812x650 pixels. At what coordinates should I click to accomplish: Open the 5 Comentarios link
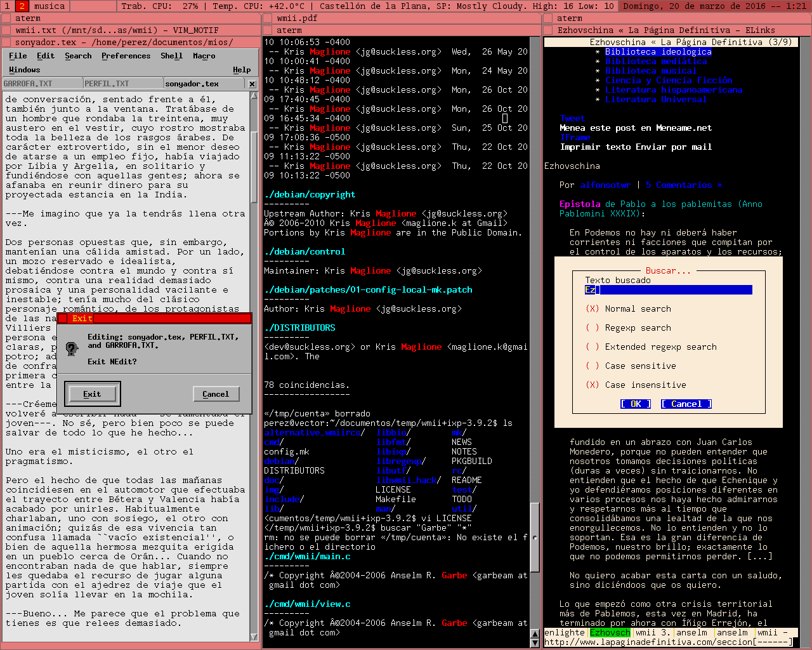pos(684,185)
